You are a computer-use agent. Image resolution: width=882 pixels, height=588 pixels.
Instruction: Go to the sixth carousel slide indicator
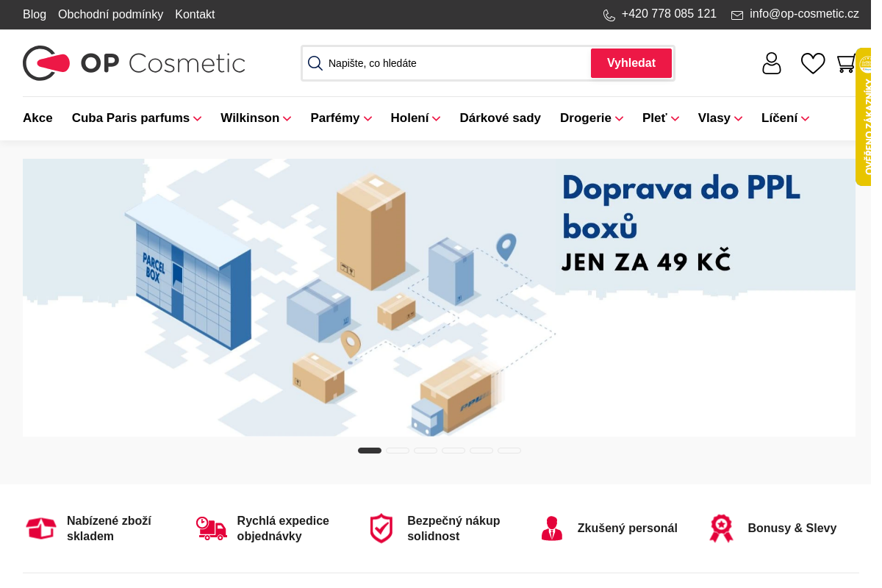pos(509,451)
